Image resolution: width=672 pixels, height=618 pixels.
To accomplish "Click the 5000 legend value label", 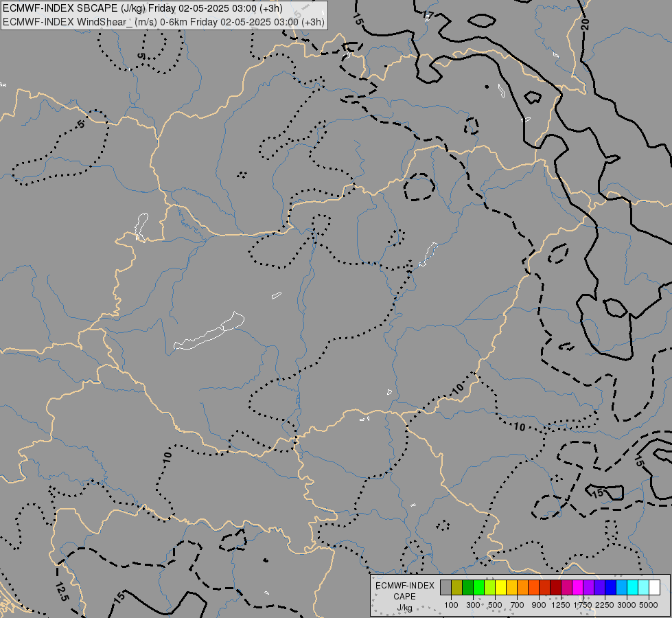I will point(649,605).
